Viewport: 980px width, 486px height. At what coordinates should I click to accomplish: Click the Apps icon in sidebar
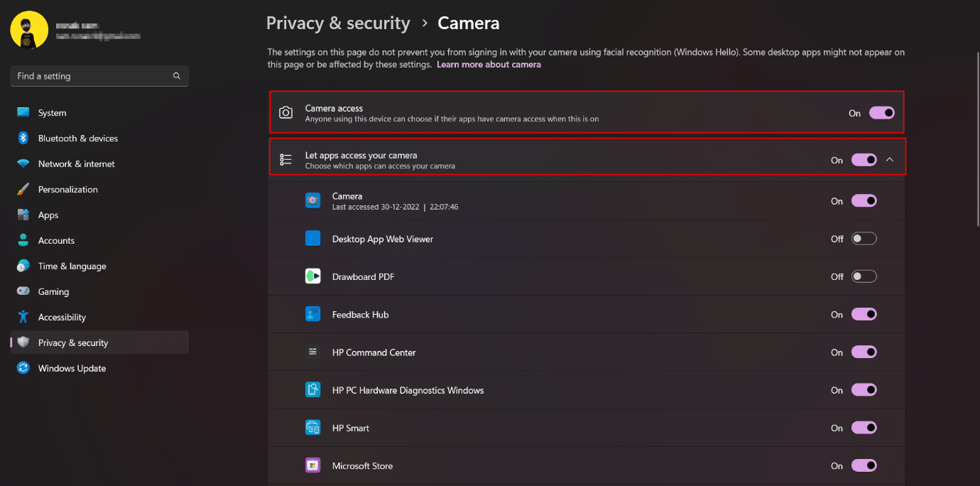coord(23,215)
